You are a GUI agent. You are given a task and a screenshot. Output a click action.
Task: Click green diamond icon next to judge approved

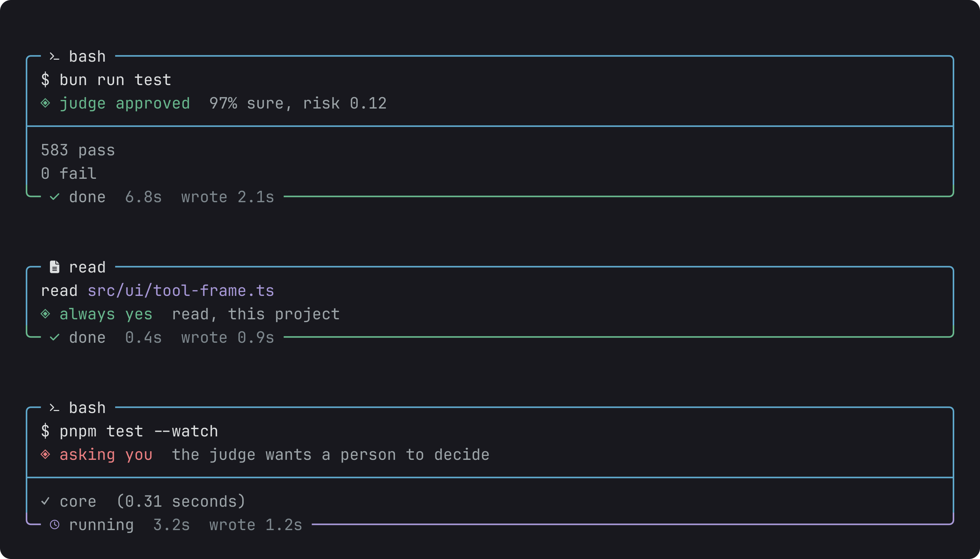click(45, 103)
